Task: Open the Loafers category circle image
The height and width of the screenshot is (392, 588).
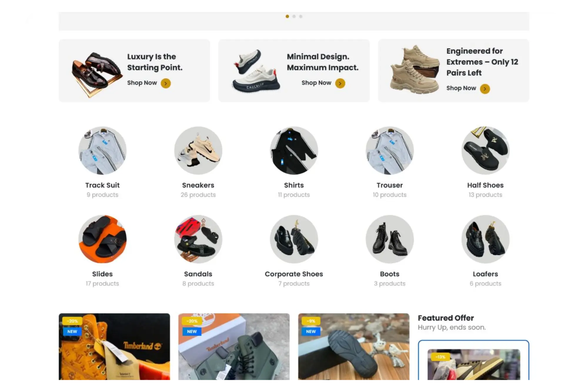Action: coord(485,239)
